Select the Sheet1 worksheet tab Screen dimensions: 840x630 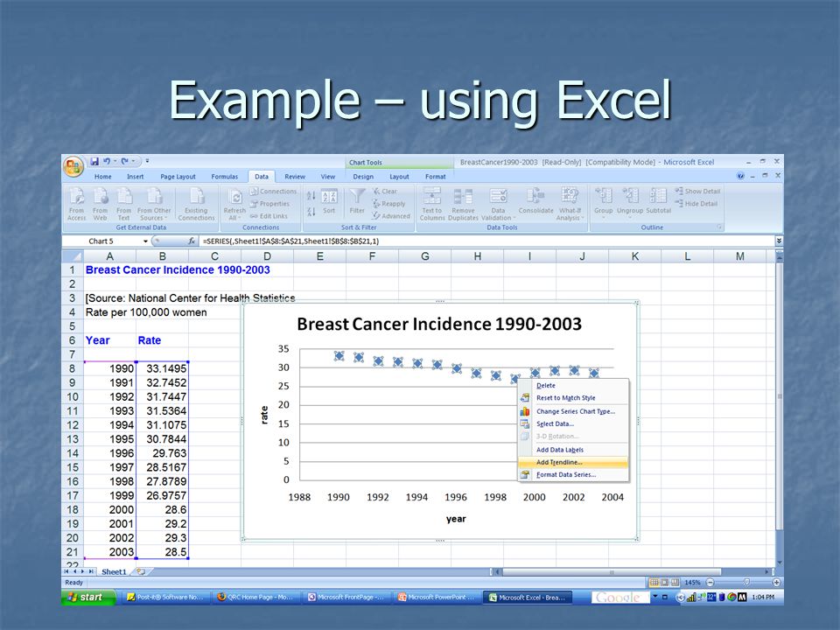tap(114, 572)
